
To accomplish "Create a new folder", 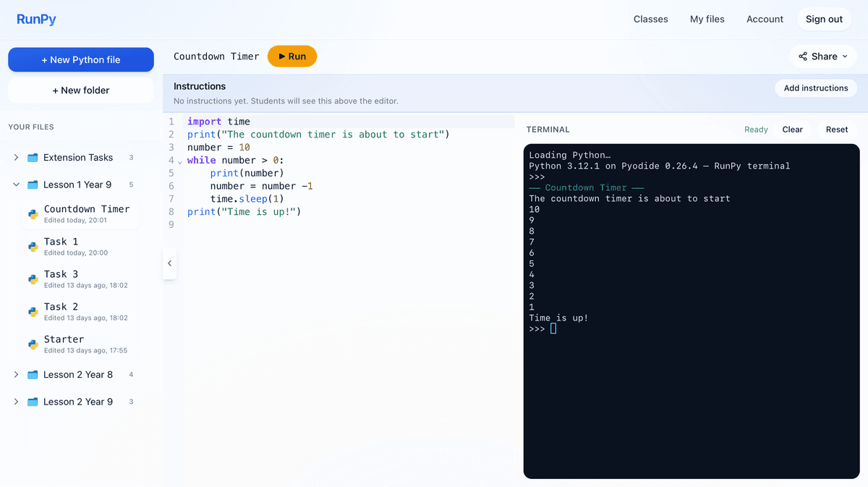I will [x=81, y=90].
